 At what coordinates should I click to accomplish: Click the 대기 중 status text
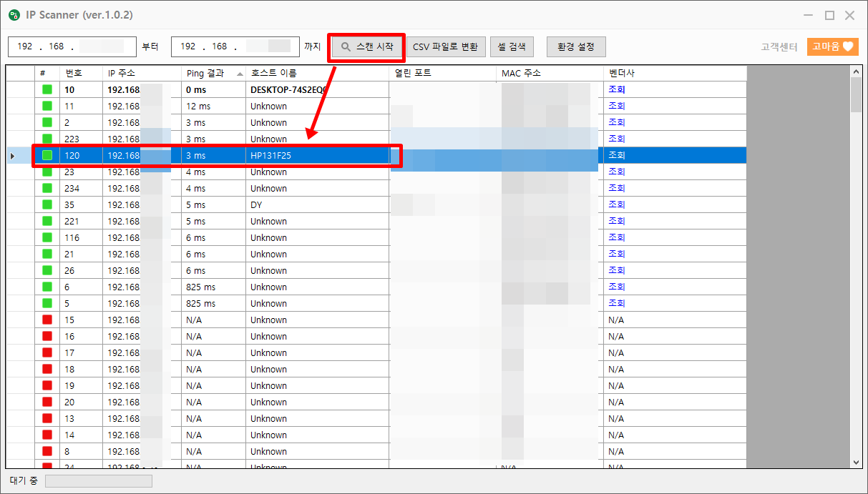24,481
